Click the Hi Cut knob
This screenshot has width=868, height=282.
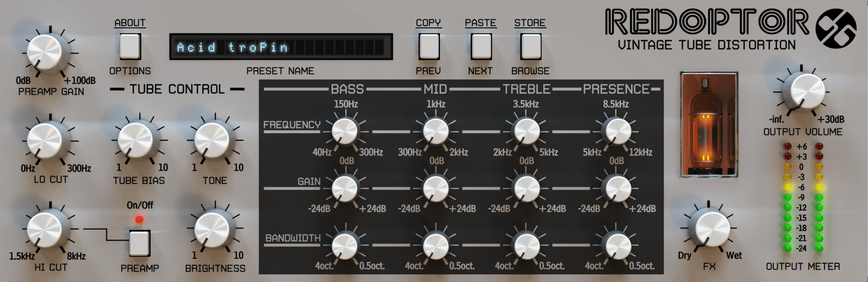45,229
